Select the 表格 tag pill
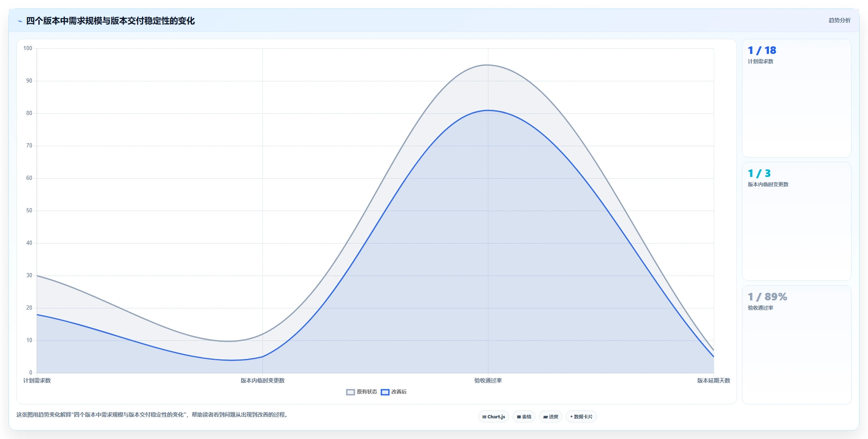The width and height of the screenshot is (868, 439). [524, 417]
